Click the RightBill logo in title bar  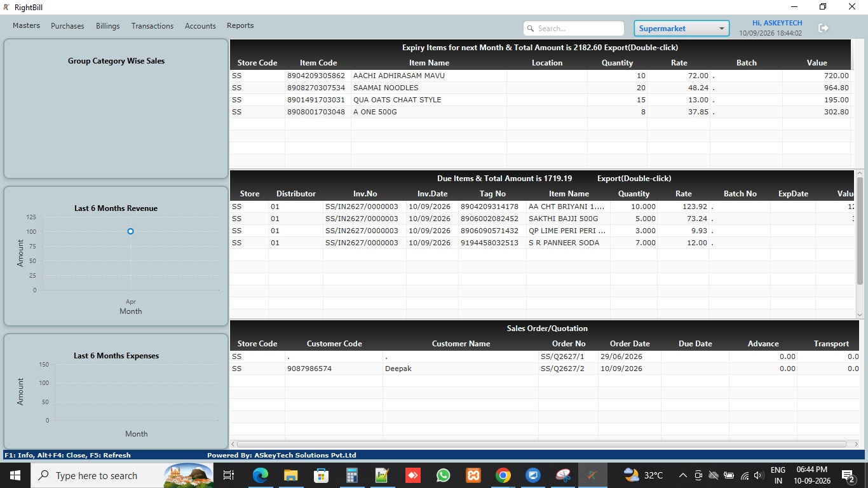6,7
